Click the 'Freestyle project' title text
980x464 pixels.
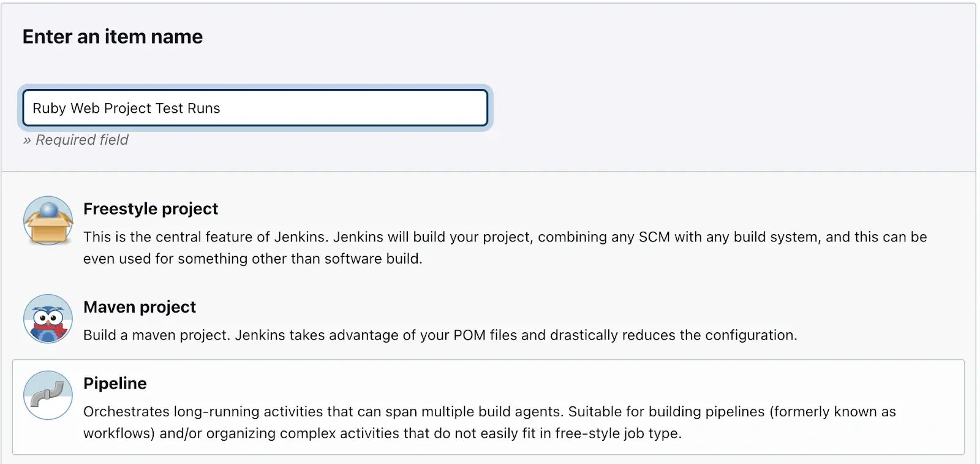pos(151,208)
